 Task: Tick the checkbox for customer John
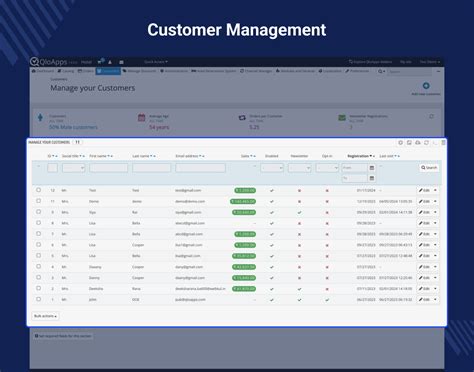coord(39,299)
